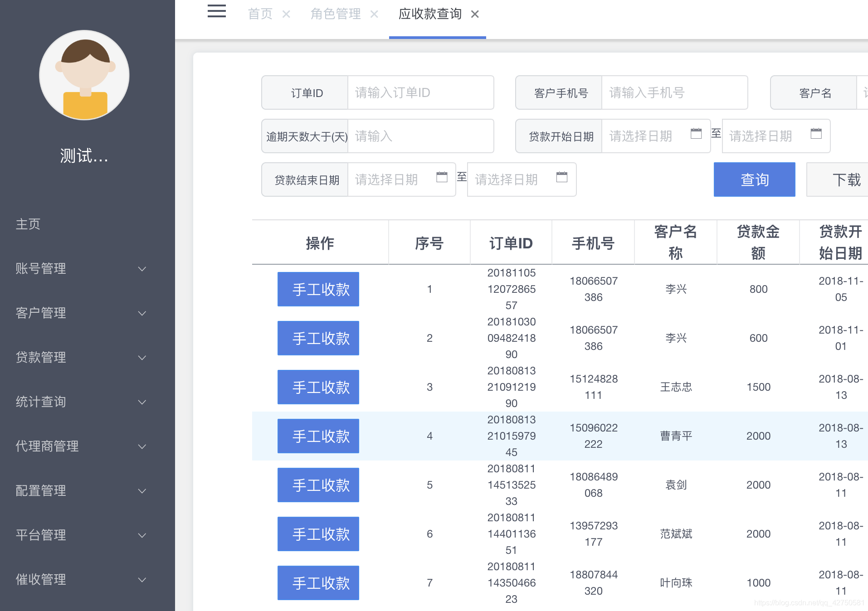
Task: Select order ID 2018081114401136 51 cell
Action: click(x=512, y=534)
